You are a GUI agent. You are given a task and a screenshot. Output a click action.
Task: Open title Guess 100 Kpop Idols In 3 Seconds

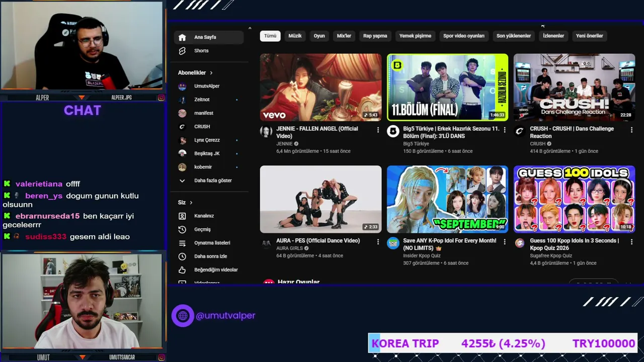pyautogui.click(x=575, y=244)
